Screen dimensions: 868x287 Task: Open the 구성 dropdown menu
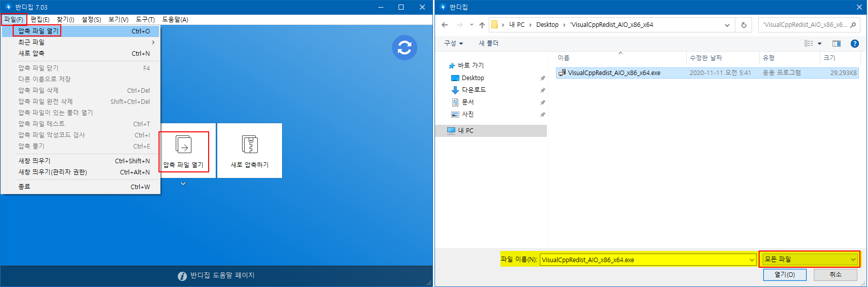tap(454, 44)
